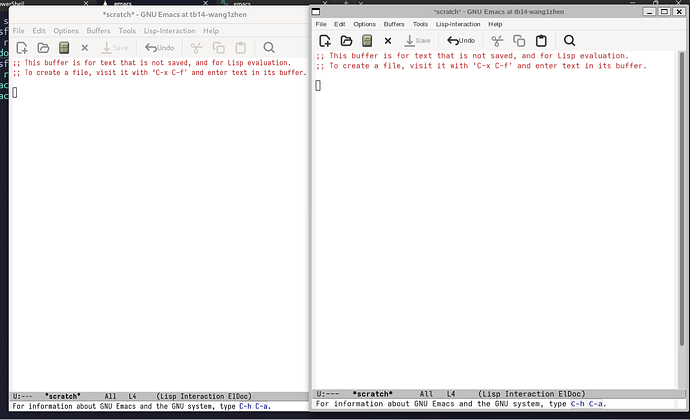The image size is (690, 420).
Task: Click right Emacs window title bar
Action: tap(498, 12)
